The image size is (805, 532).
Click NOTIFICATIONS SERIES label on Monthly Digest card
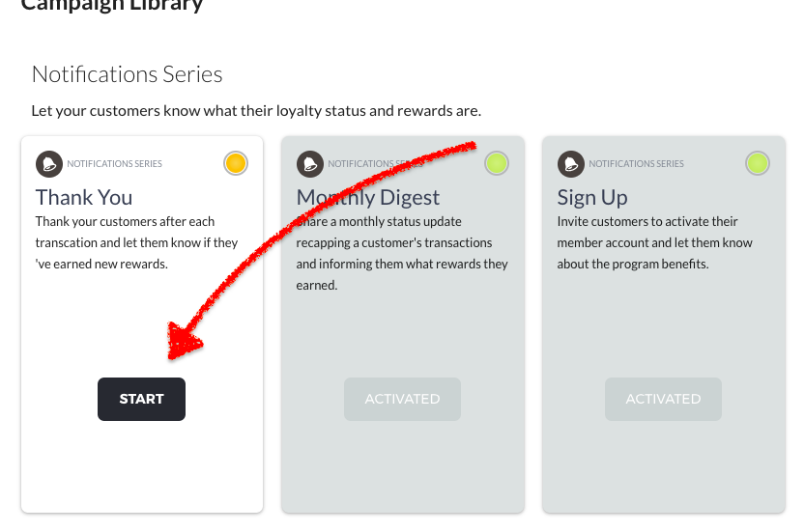pyautogui.click(x=375, y=163)
